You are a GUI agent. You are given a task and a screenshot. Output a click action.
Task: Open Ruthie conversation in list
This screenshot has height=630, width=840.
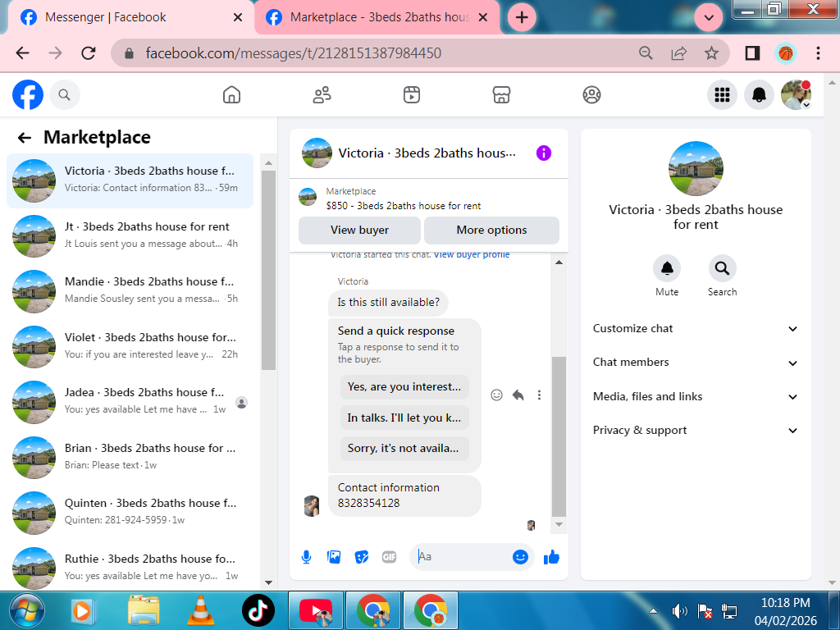[130, 568]
